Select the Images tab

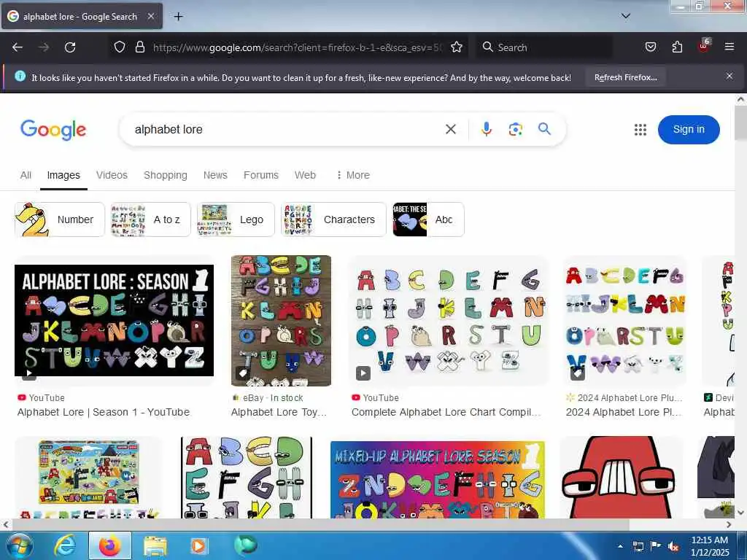pyautogui.click(x=63, y=175)
